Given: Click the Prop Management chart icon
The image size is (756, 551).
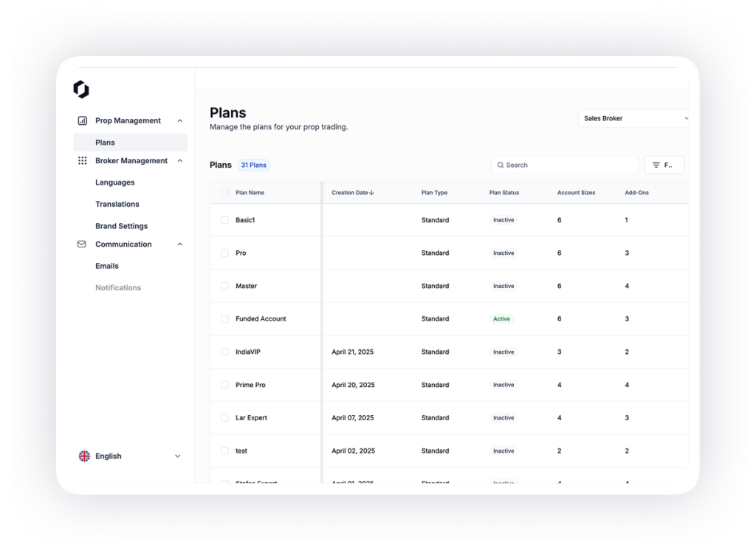Looking at the screenshot, I should pos(82,120).
